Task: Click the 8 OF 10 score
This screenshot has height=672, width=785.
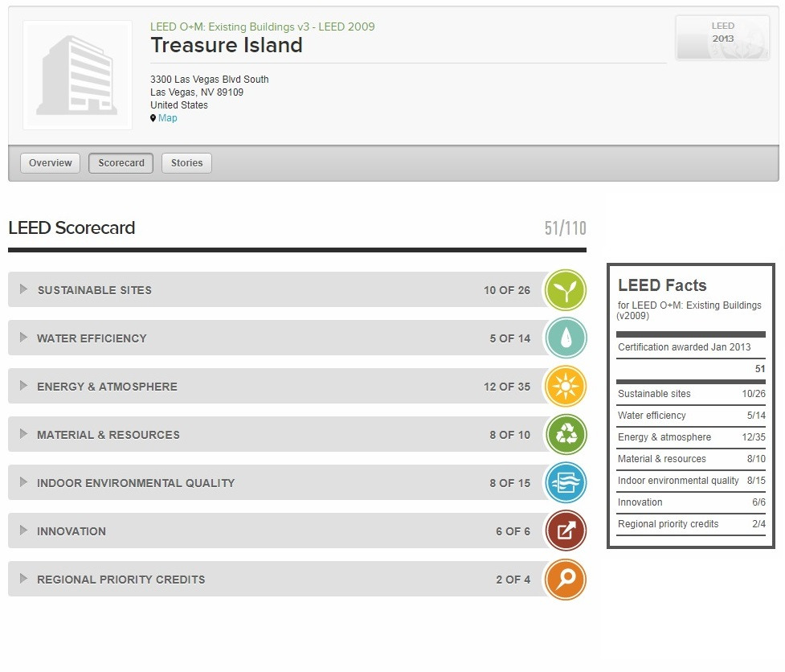Action: [x=509, y=435]
